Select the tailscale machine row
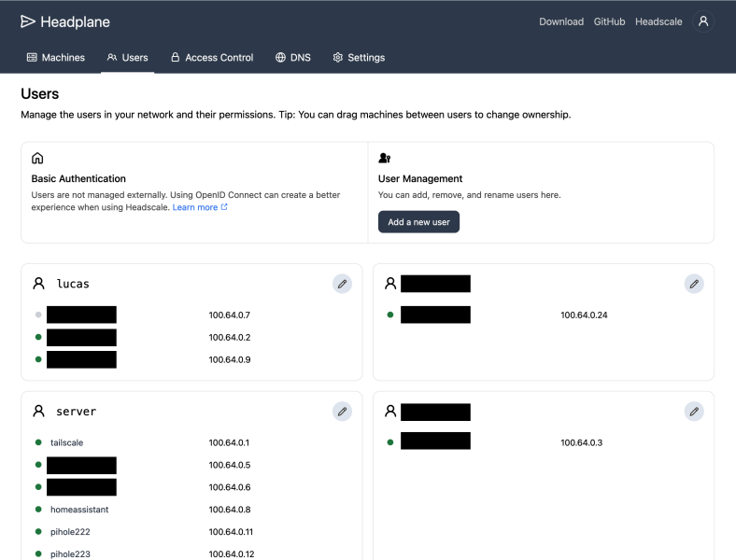 tap(191, 442)
